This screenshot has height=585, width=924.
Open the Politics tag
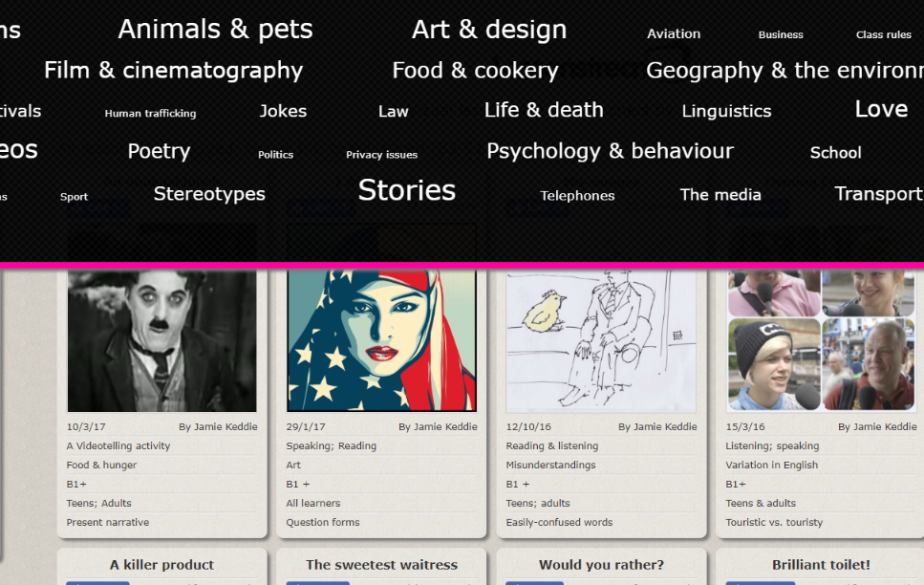pos(275,155)
